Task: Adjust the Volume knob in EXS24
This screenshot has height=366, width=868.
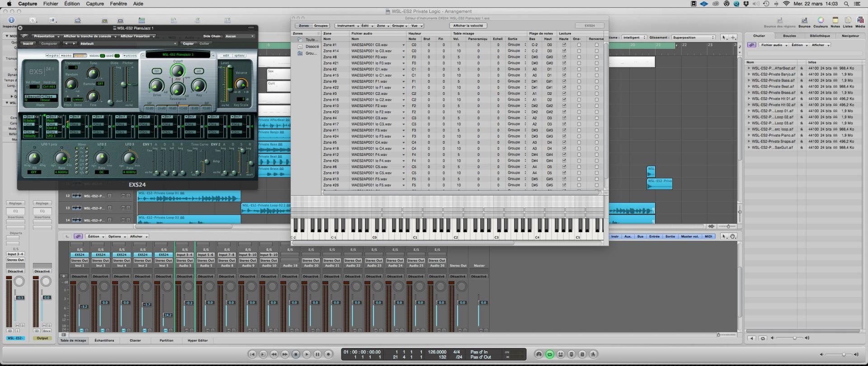Action: click(x=241, y=84)
